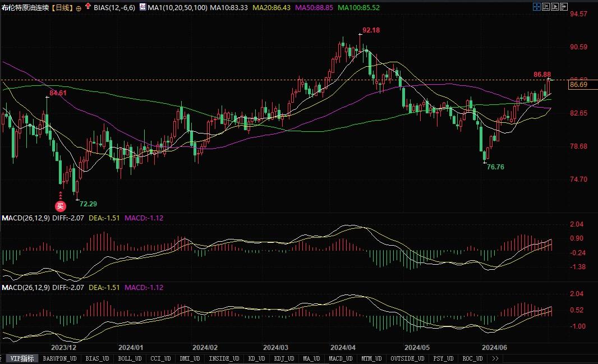Select the MACD_UD indicator tab
This screenshot has height=364, width=598.
[340, 358]
